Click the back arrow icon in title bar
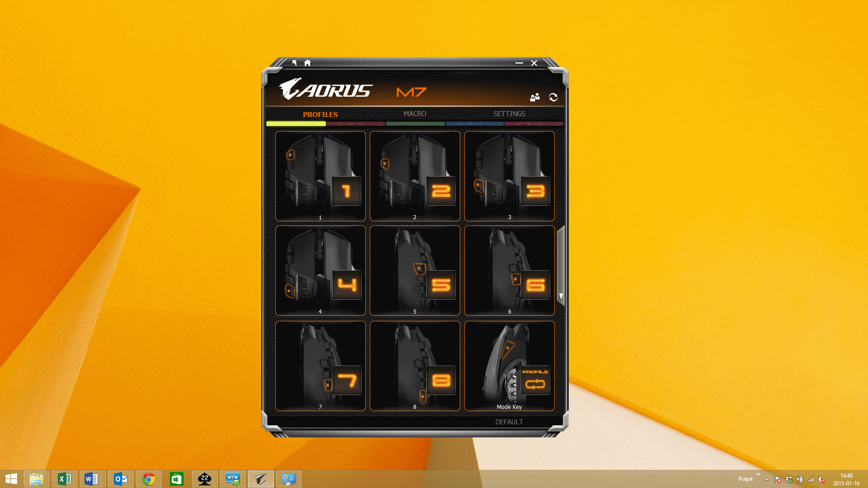This screenshot has width=868, height=488. [294, 63]
